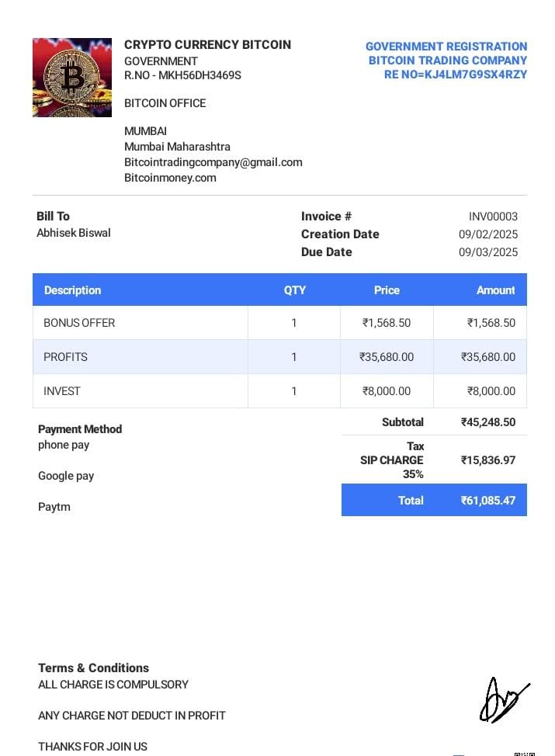The height and width of the screenshot is (756, 555).
Task: Click the invoice number INV00003
Action: pos(493,217)
